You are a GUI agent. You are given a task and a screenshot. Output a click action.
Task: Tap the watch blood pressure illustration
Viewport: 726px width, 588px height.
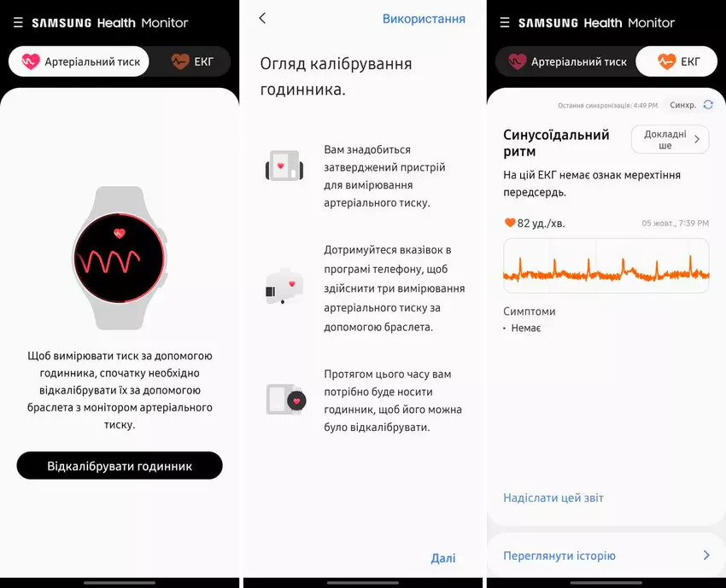pyautogui.click(x=120, y=258)
